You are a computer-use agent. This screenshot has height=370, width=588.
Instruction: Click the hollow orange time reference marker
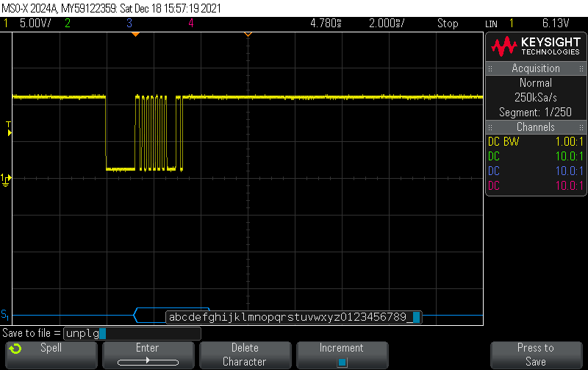(248, 35)
